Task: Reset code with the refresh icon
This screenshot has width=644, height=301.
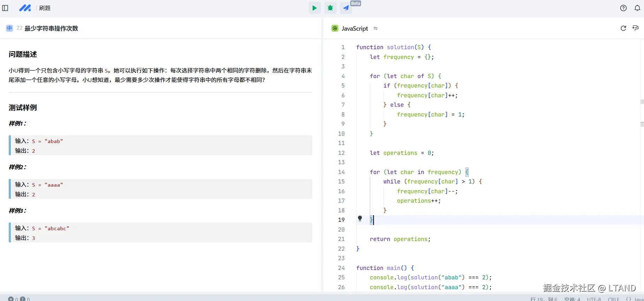Action: point(623,28)
